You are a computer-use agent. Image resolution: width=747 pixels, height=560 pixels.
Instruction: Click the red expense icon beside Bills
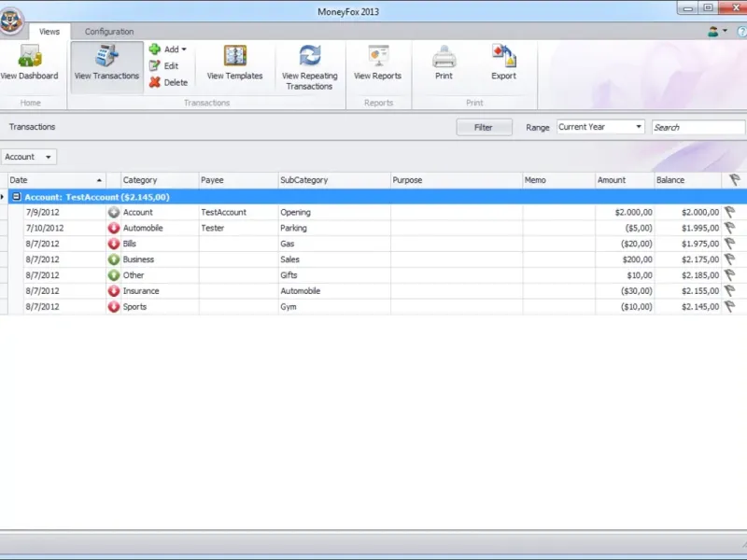point(113,244)
